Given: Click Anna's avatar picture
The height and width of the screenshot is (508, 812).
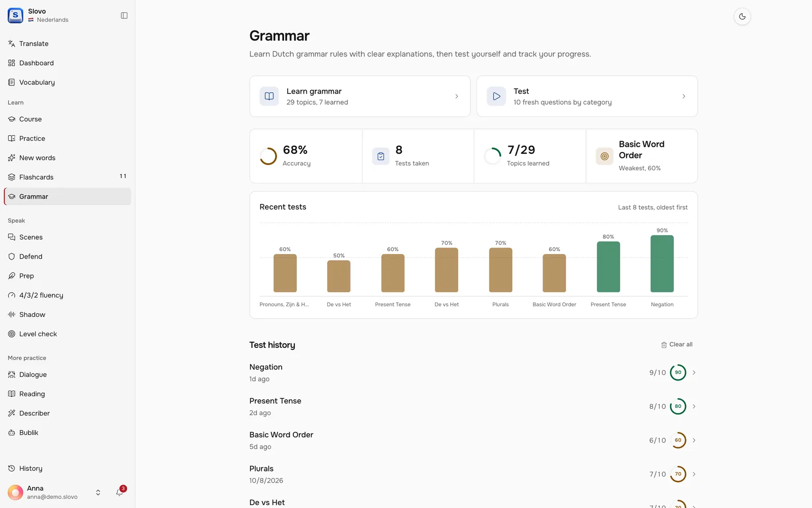Looking at the screenshot, I should point(15,492).
